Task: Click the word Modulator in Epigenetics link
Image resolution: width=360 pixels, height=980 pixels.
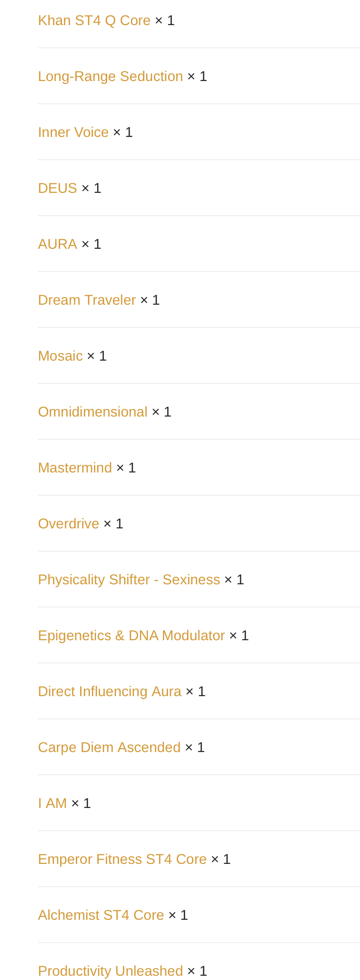Action: (x=193, y=635)
